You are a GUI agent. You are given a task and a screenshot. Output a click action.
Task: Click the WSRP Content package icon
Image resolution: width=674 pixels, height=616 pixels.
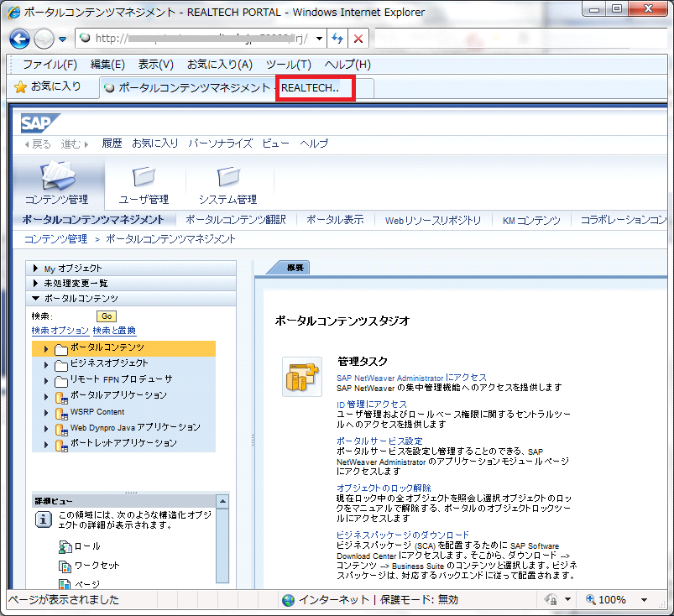click(x=61, y=414)
